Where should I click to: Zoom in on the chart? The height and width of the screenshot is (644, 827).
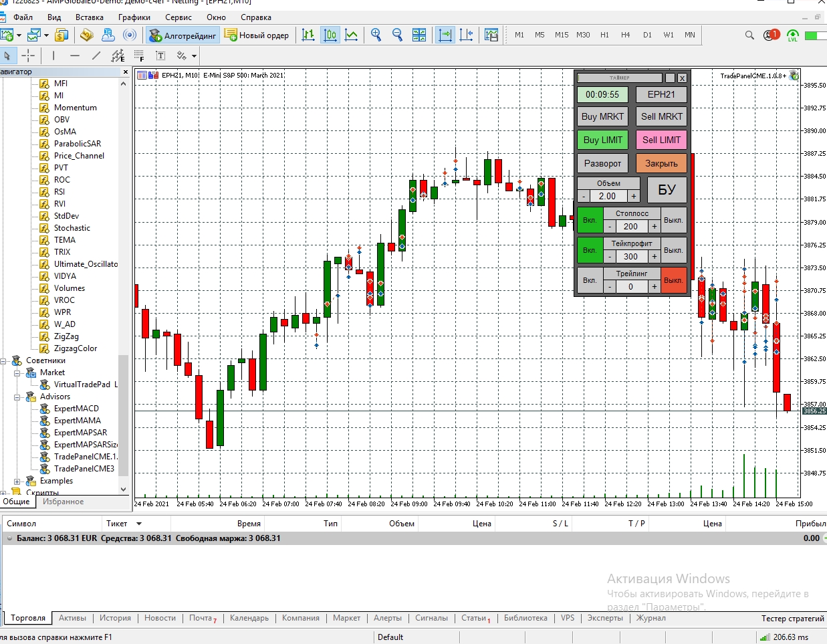tap(376, 35)
